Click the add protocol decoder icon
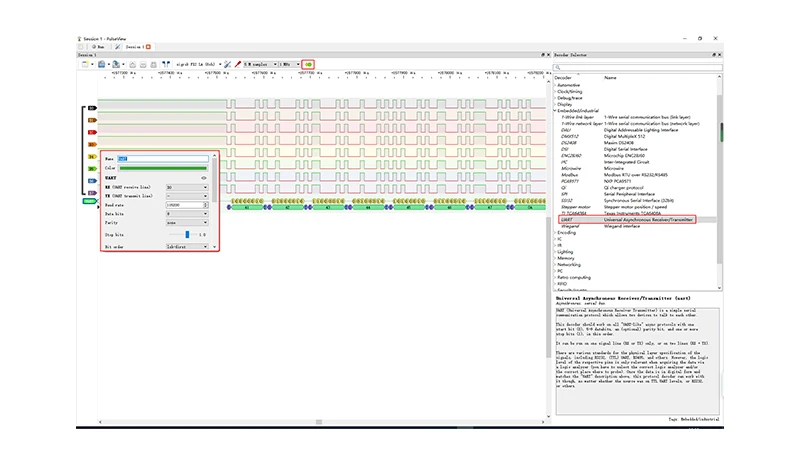This screenshot has height=470, width=800. pyautogui.click(x=308, y=63)
